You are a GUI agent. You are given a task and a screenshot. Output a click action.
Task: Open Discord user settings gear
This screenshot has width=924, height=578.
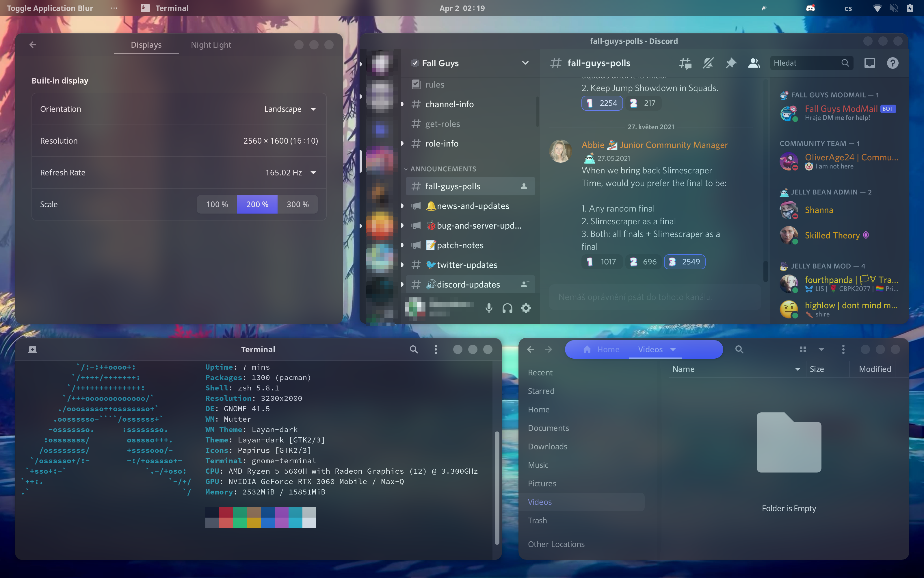(x=526, y=308)
